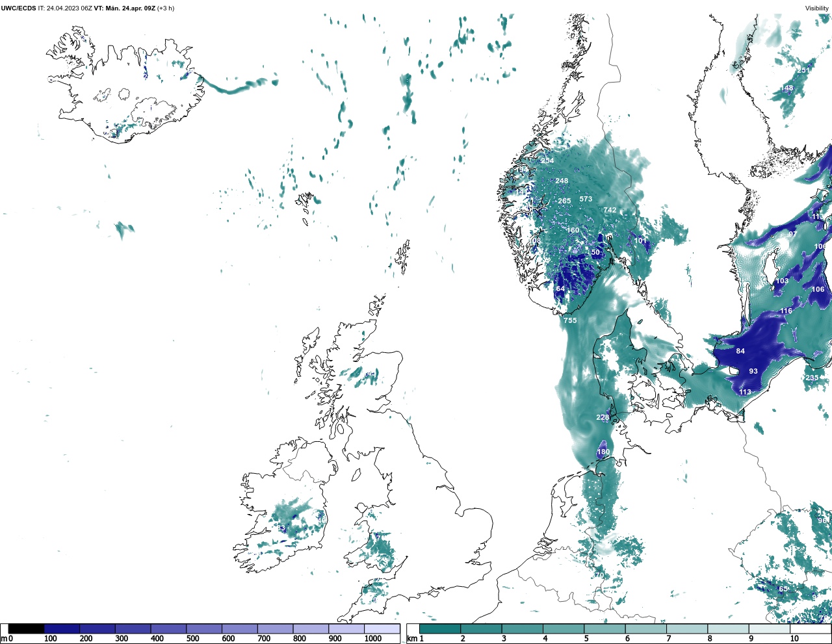This screenshot has width=832, height=644.
Task: Select the 800–900 m legend swatch
Action: 311,629
